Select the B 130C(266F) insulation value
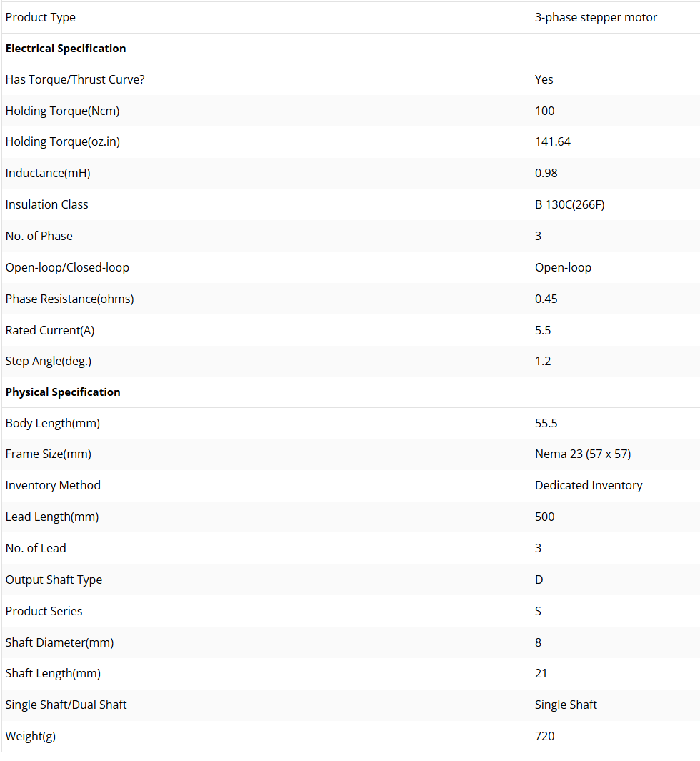 (x=569, y=204)
